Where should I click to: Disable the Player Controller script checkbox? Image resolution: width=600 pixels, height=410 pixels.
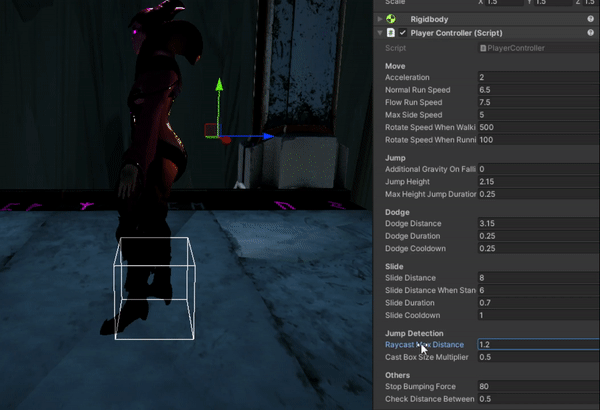point(403,33)
